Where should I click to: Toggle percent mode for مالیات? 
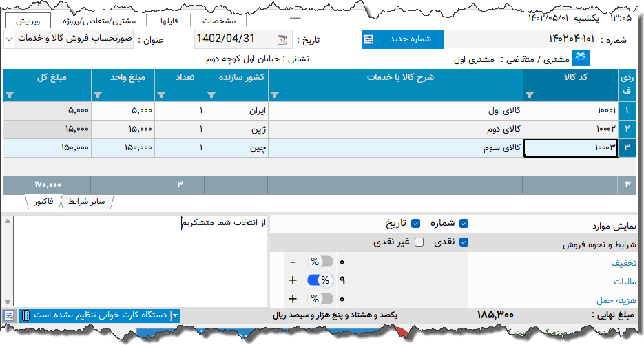pos(320,280)
